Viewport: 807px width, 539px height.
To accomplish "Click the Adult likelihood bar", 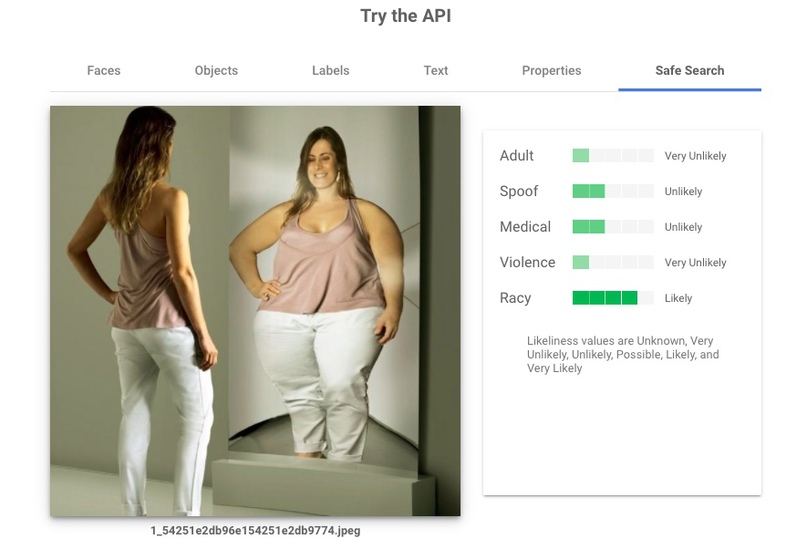I will point(613,155).
